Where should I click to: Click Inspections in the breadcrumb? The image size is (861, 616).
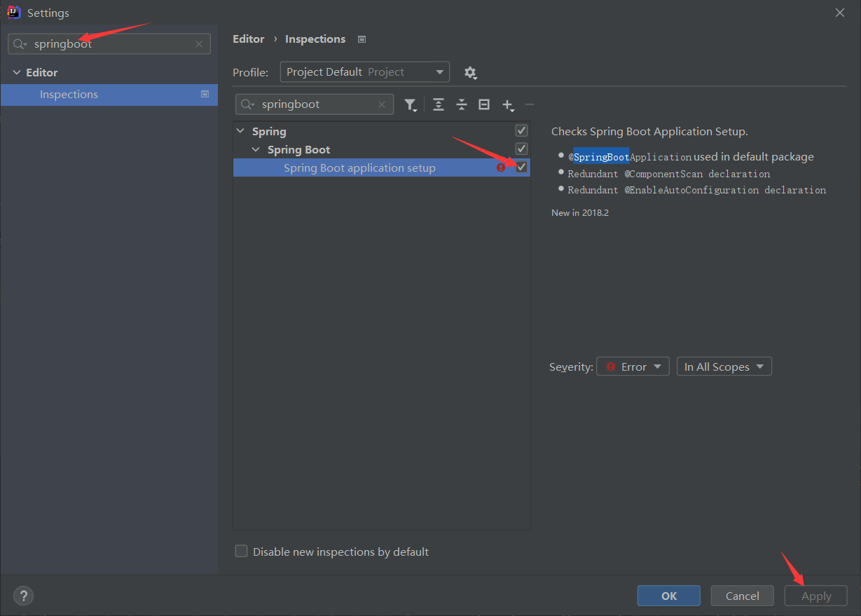click(315, 39)
